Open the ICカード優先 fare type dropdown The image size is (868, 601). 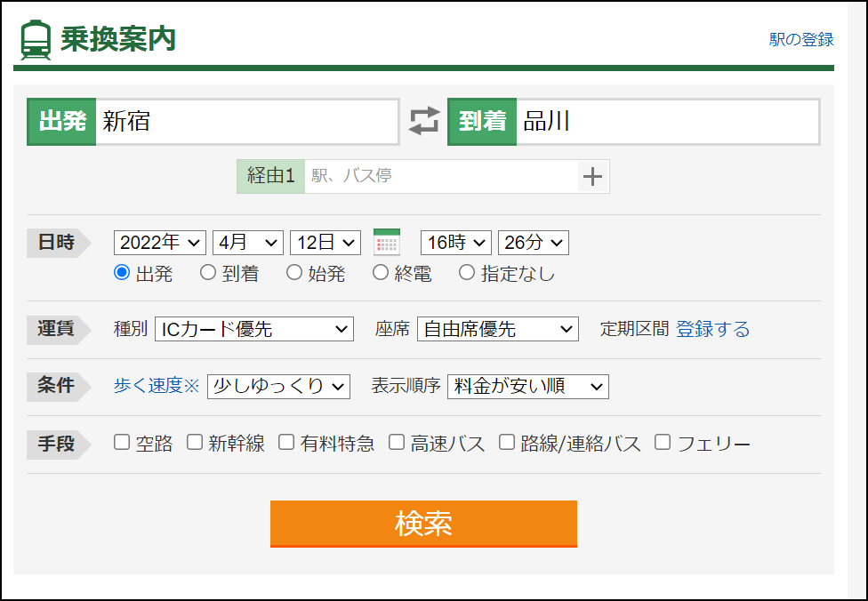click(255, 328)
